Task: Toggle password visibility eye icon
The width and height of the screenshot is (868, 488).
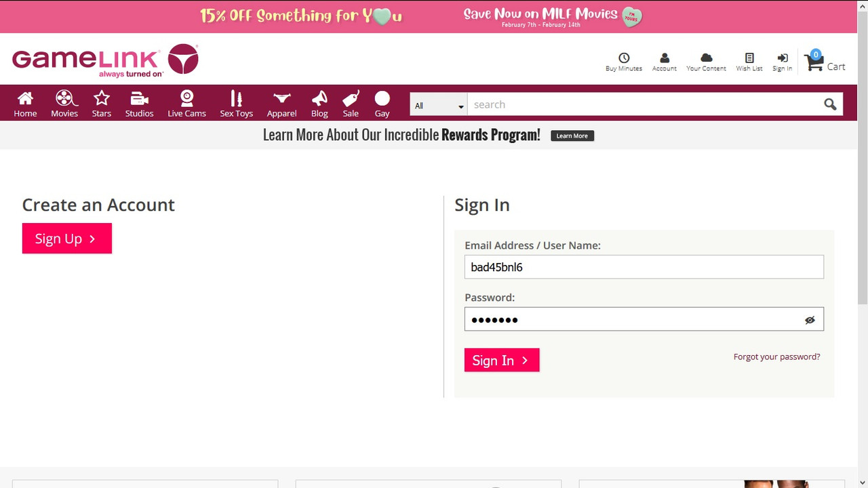Action: pyautogui.click(x=810, y=320)
